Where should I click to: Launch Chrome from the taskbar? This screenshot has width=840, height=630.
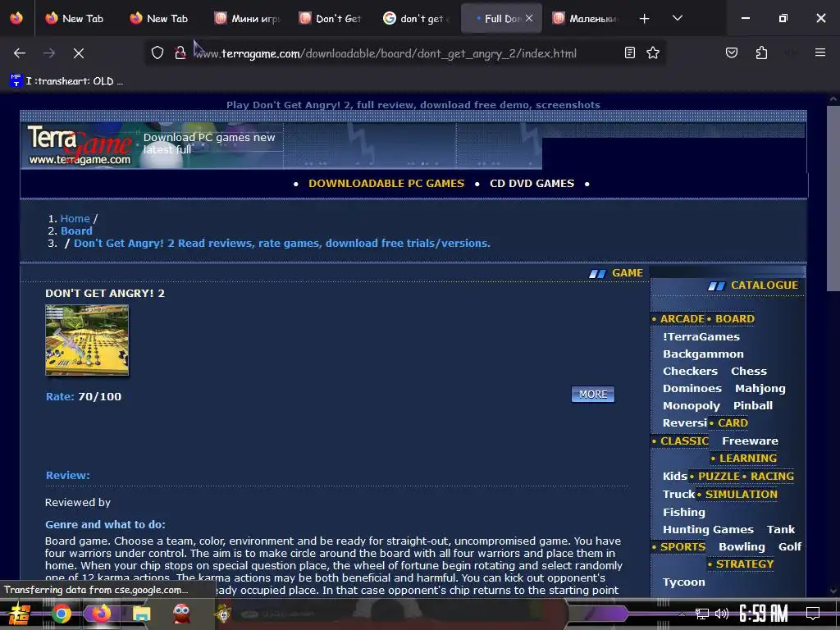pos(61,614)
